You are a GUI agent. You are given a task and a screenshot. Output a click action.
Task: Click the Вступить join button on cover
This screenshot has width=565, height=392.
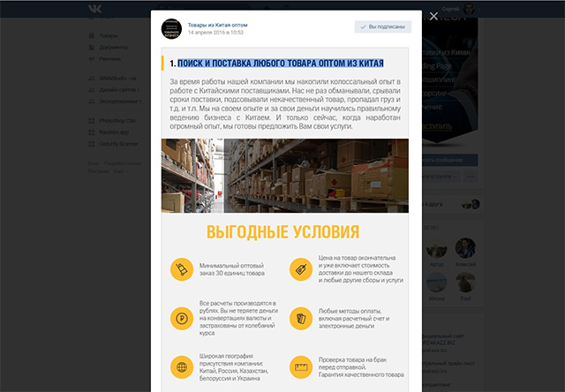tap(437, 126)
